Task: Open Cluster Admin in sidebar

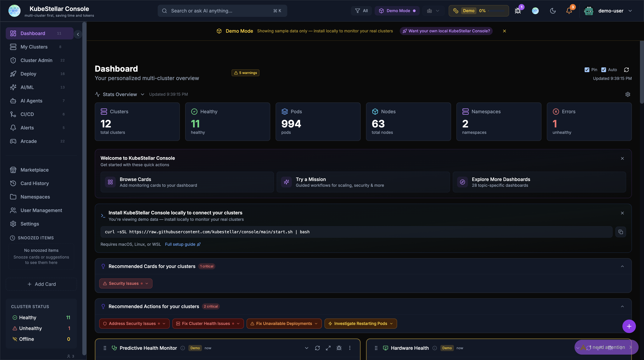Action: (39, 60)
